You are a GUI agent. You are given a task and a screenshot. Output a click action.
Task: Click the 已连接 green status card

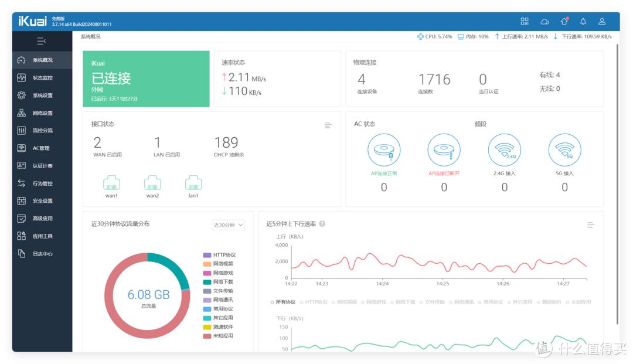(146, 79)
